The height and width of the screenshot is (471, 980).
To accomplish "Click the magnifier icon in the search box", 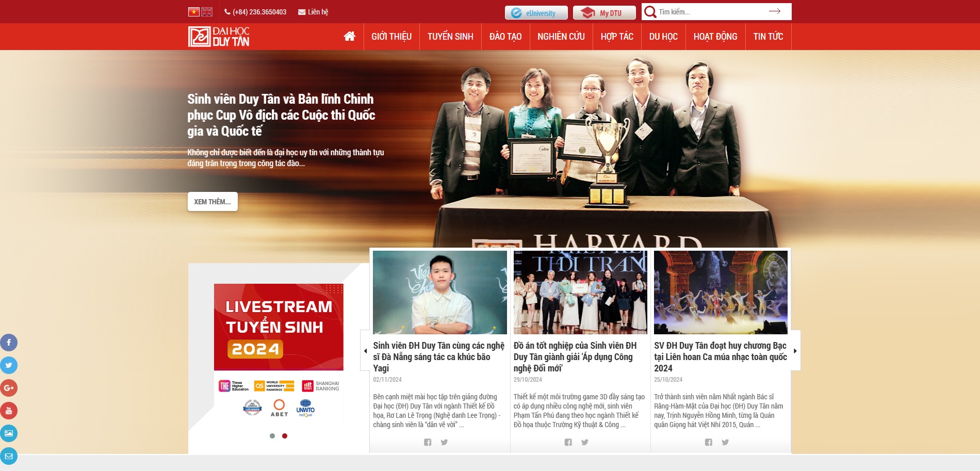I will click(x=650, y=12).
